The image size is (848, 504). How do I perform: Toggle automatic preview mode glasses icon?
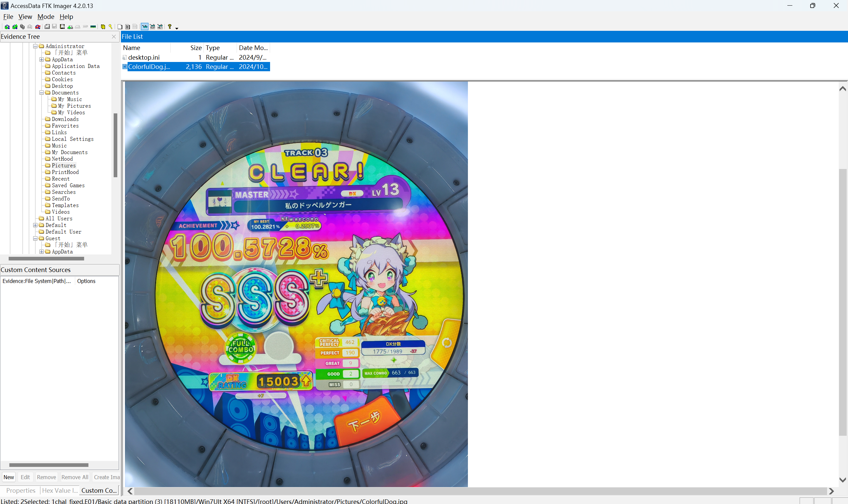[x=145, y=27]
